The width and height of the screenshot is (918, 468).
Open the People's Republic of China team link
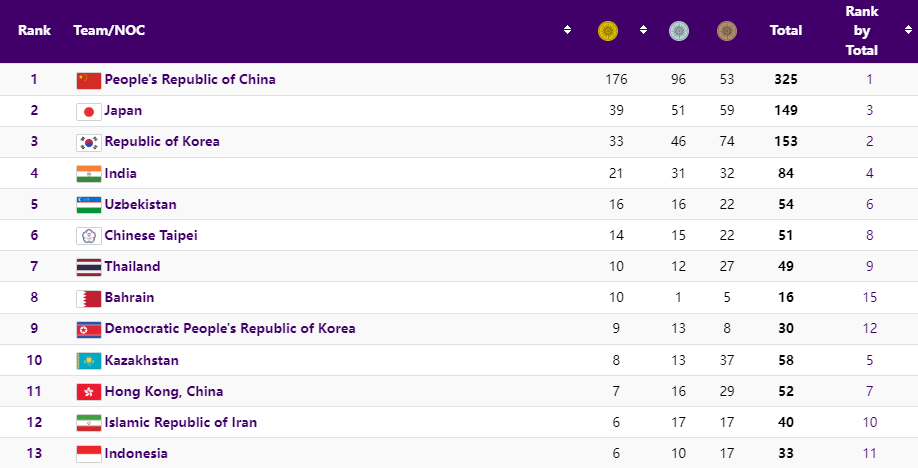(190, 80)
